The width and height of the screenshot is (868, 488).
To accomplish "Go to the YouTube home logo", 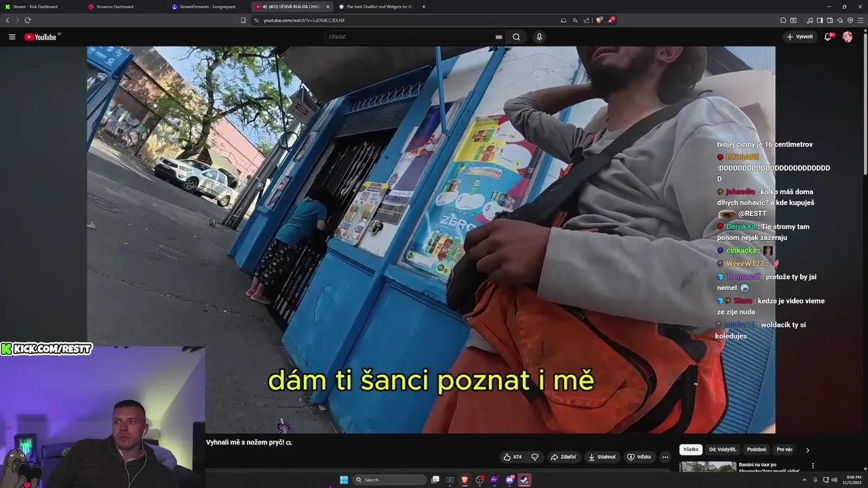I will click(x=42, y=37).
